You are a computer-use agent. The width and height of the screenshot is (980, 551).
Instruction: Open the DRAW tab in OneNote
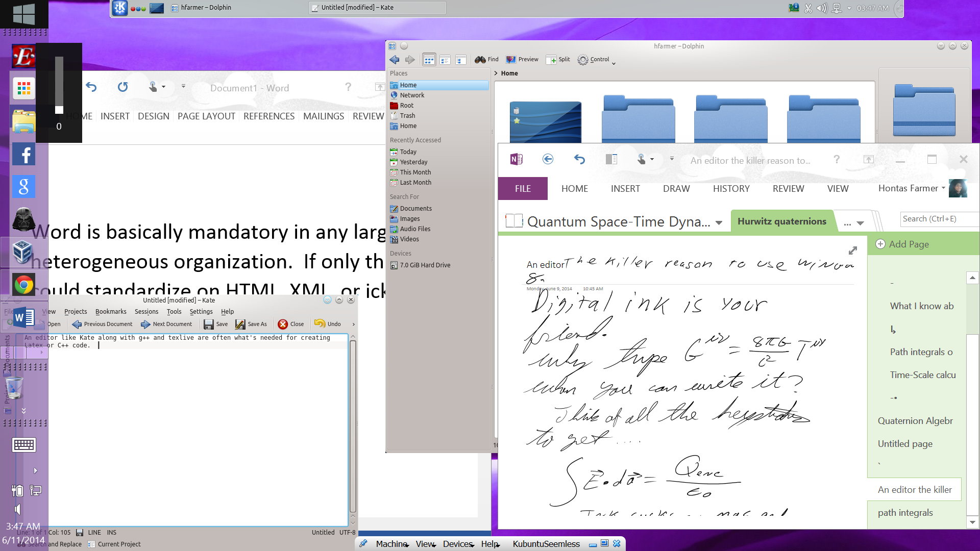pos(676,189)
